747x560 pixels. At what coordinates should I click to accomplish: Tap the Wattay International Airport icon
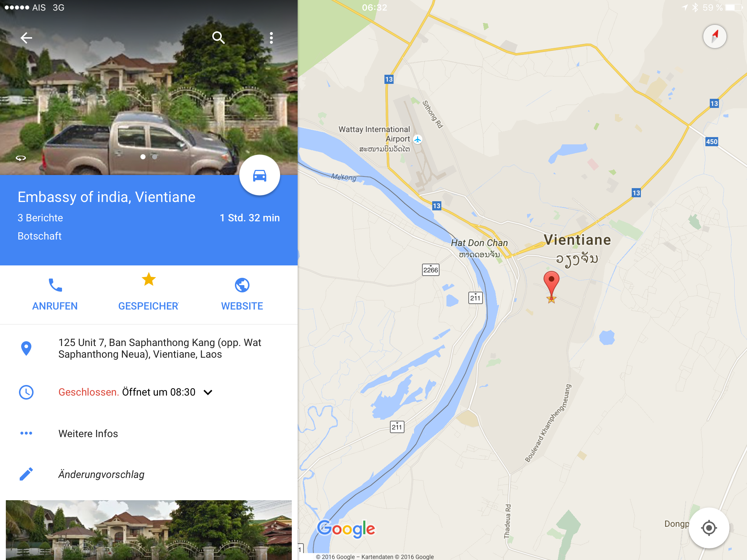click(x=418, y=139)
